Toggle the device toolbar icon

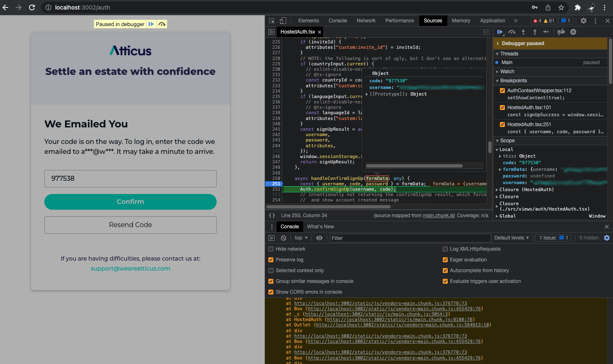pos(283,21)
